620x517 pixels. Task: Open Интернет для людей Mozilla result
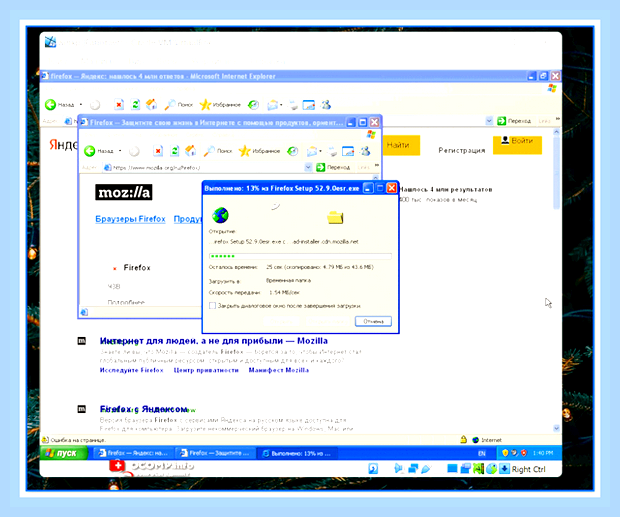point(214,341)
